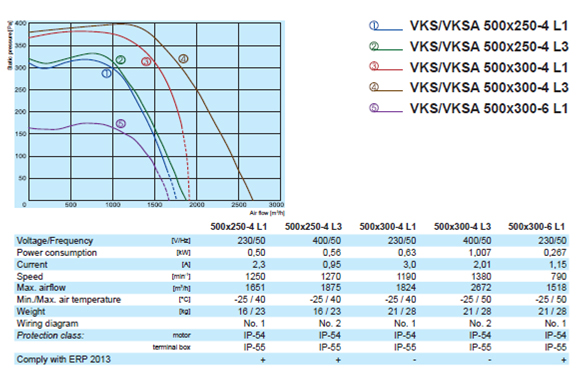Click the Wiring diagram row label

click(x=47, y=323)
